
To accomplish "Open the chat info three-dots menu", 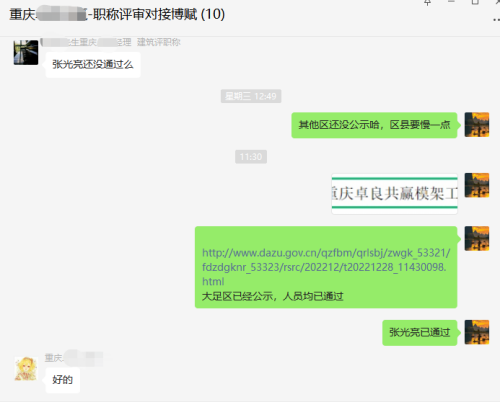I will pyautogui.click(x=496, y=20).
